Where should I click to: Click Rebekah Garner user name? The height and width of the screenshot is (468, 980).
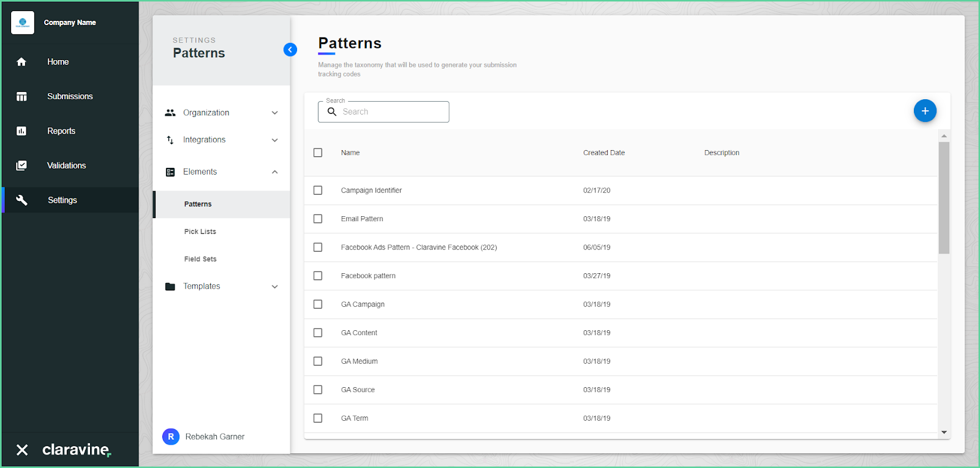click(215, 437)
